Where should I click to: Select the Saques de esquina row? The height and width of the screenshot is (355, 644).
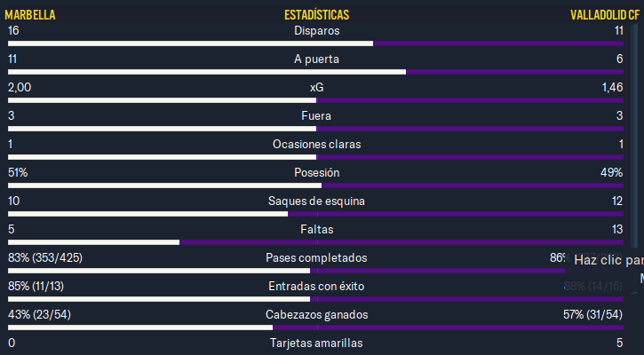(x=315, y=206)
